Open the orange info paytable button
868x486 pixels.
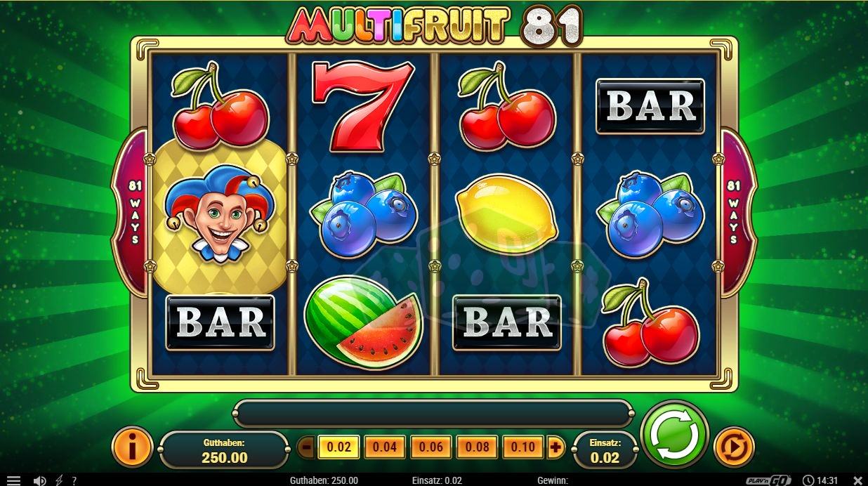(132, 447)
